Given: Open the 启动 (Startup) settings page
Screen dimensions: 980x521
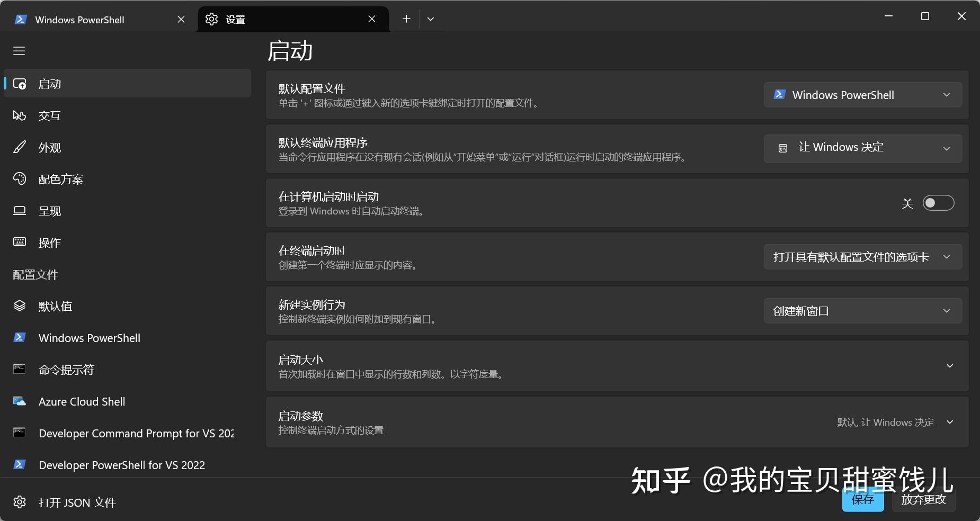Looking at the screenshot, I should 49,83.
